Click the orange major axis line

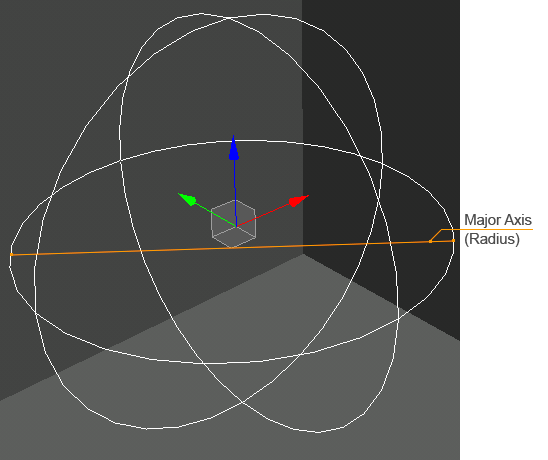(x=232, y=247)
